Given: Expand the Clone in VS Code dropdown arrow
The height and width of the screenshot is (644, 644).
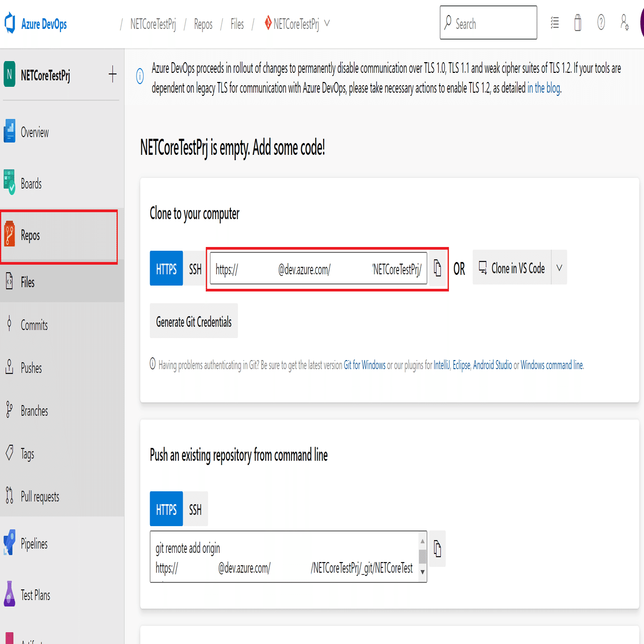Looking at the screenshot, I should [x=559, y=267].
